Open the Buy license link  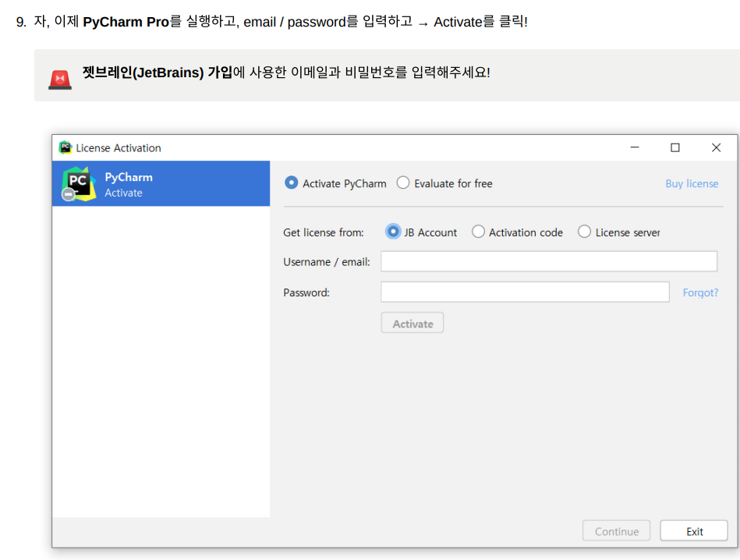[x=692, y=183]
